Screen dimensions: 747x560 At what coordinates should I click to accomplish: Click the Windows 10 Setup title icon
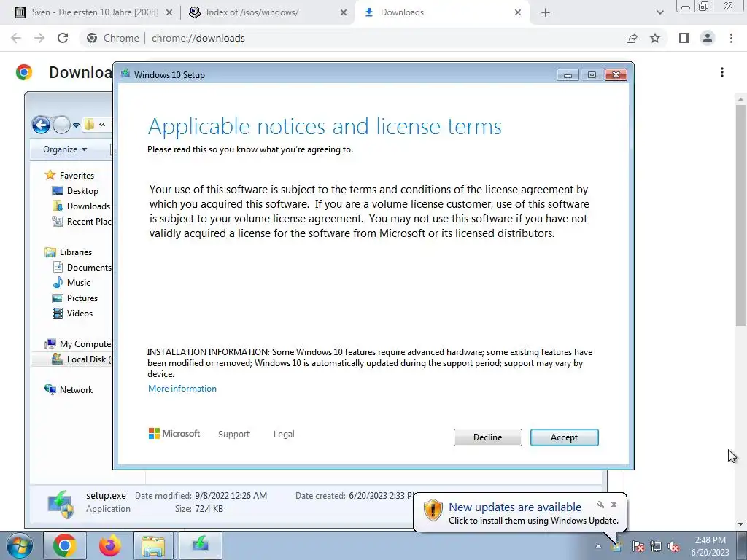click(125, 74)
